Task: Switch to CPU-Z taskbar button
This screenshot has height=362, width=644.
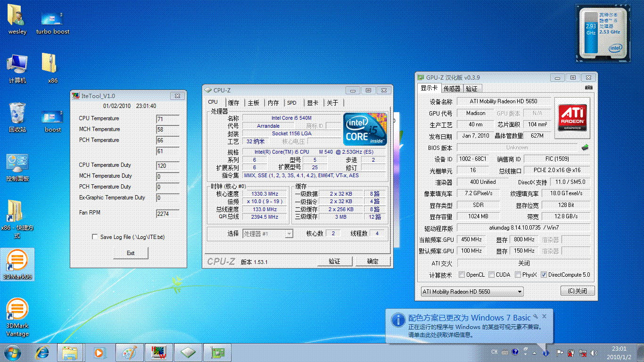Action: [x=188, y=352]
